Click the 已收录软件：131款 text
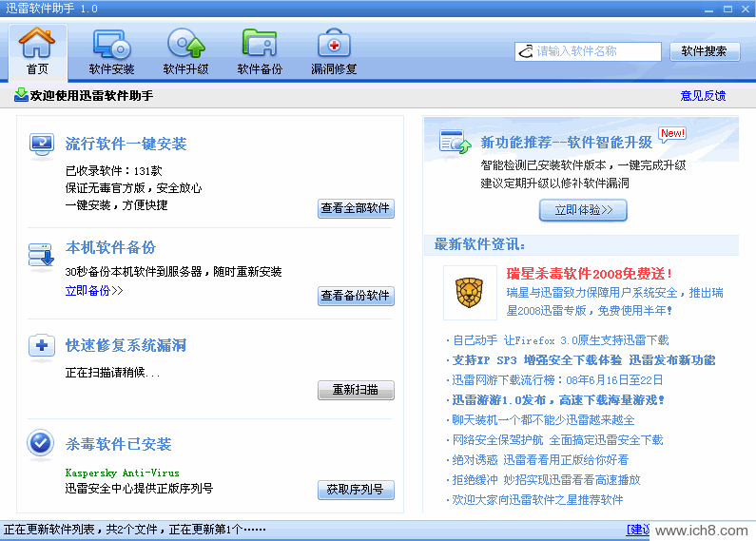Image resolution: width=756 pixels, height=541 pixels. (x=114, y=171)
